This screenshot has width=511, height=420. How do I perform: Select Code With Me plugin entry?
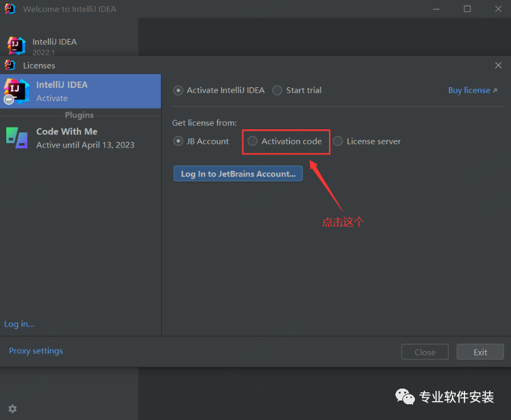(x=80, y=138)
